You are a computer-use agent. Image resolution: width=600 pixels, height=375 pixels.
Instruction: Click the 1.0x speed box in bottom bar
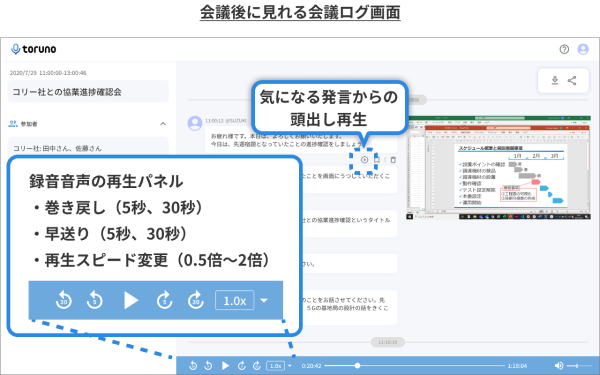pyautogui.click(x=276, y=366)
